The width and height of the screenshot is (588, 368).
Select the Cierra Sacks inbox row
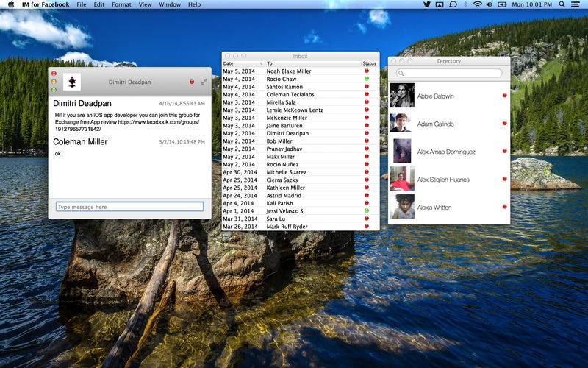[301, 180]
